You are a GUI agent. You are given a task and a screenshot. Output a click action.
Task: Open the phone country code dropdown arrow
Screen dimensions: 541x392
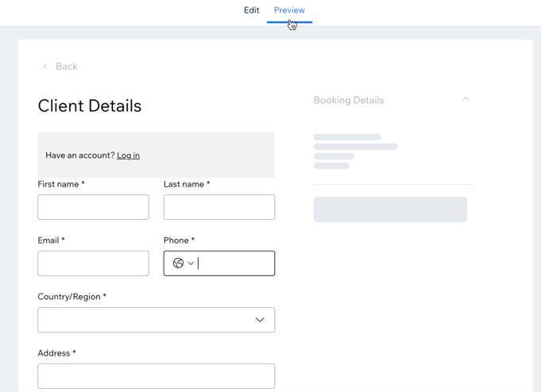[191, 263]
